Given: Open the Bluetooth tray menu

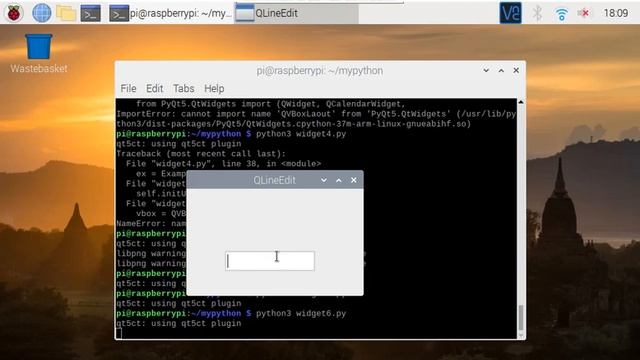Looking at the screenshot, I should tap(537, 13).
